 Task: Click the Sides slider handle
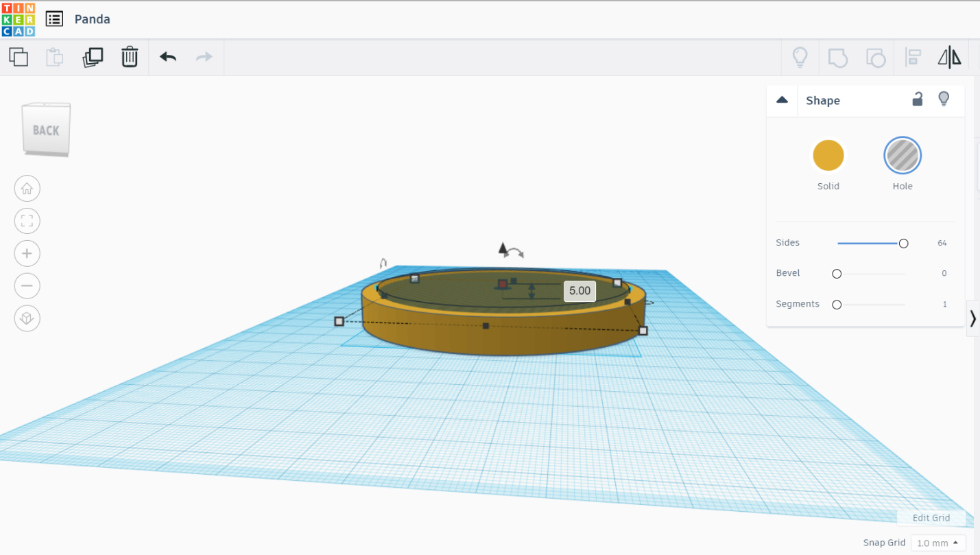click(x=903, y=244)
